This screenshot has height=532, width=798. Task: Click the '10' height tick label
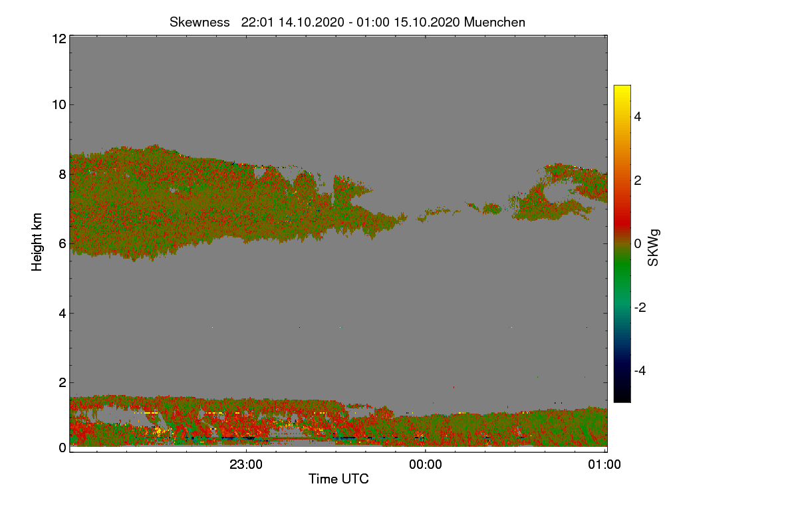[x=59, y=104]
